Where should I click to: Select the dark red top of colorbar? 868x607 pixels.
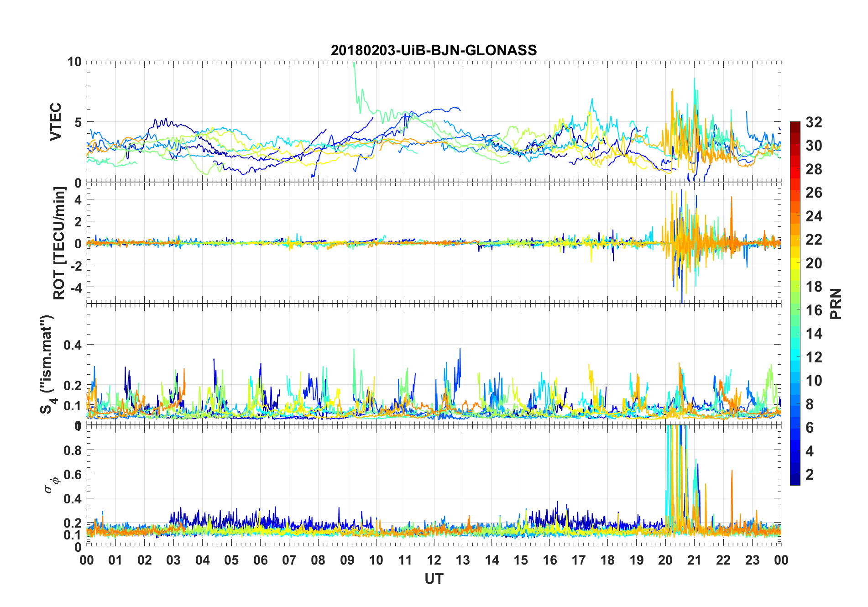(x=795, y=125)
